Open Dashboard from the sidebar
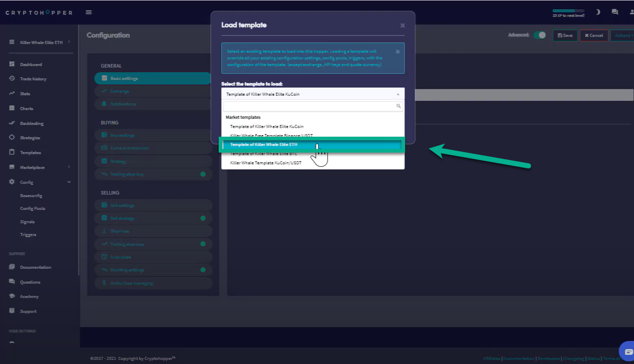Viewport: 634px width, 364px height. (31, 65)
